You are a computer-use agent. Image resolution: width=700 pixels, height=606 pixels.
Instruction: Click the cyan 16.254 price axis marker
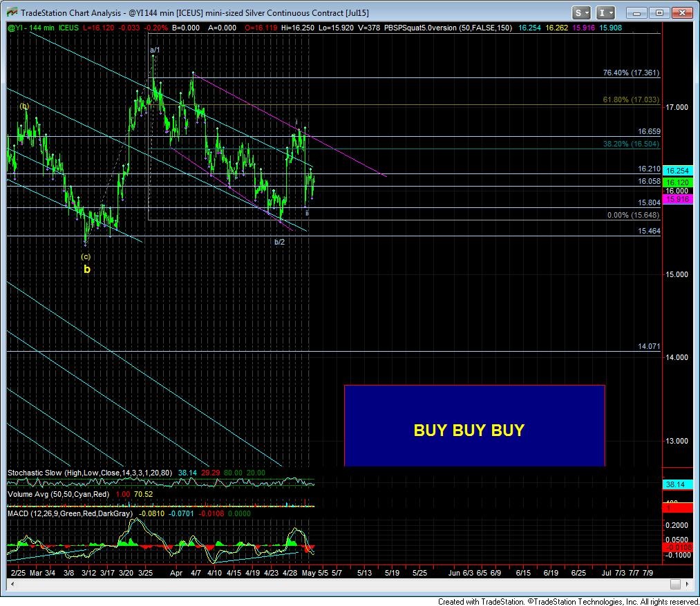click(x=676, y=170)
